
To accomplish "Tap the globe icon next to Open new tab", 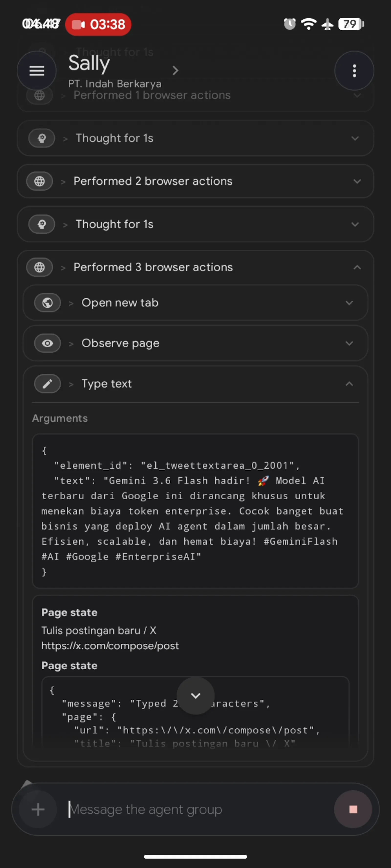I will (x=48, y=303).
